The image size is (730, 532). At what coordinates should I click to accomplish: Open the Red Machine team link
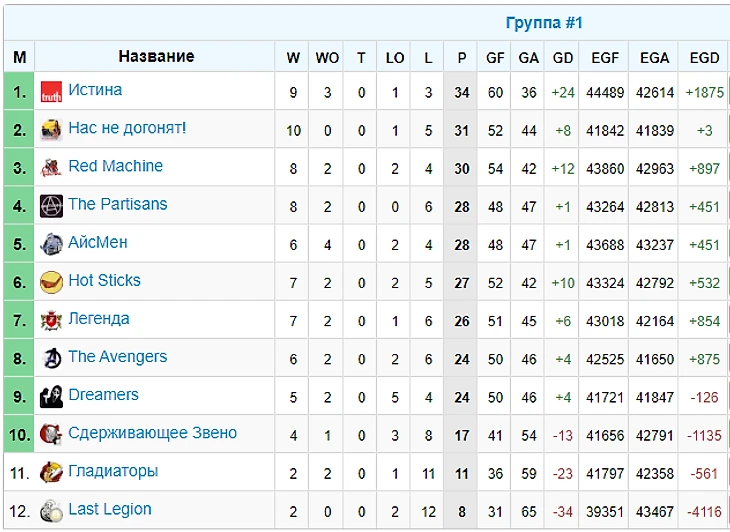coord(115,166)
